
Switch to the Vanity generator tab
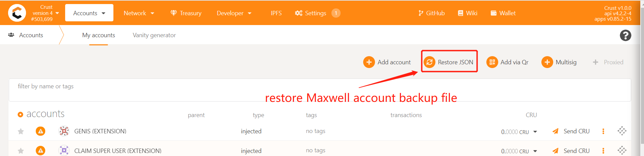[x=154, y=35]
